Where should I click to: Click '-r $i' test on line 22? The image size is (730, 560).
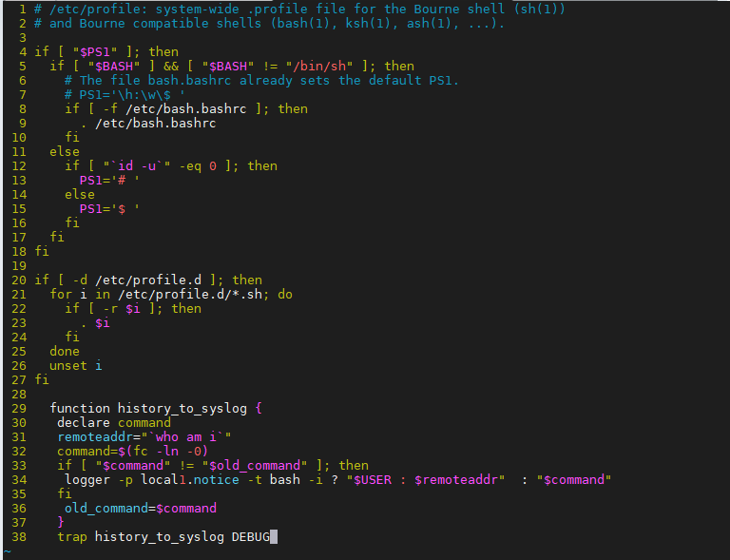tap(121, 309)
